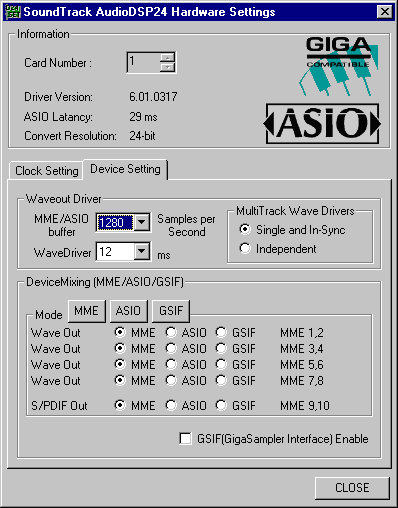The image size is (398, 508).
Task: Click the MME 9,10 label
Action: (x=305, y=406)
